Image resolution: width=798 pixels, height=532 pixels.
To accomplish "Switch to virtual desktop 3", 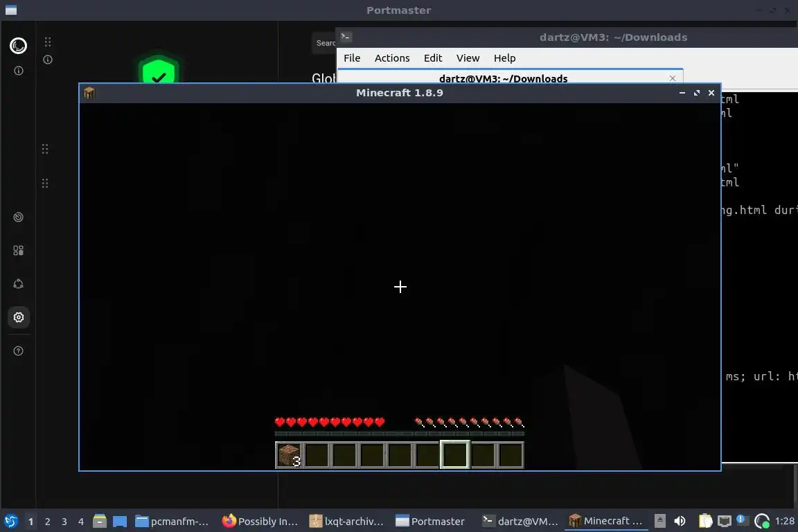I will pos(64,522).
